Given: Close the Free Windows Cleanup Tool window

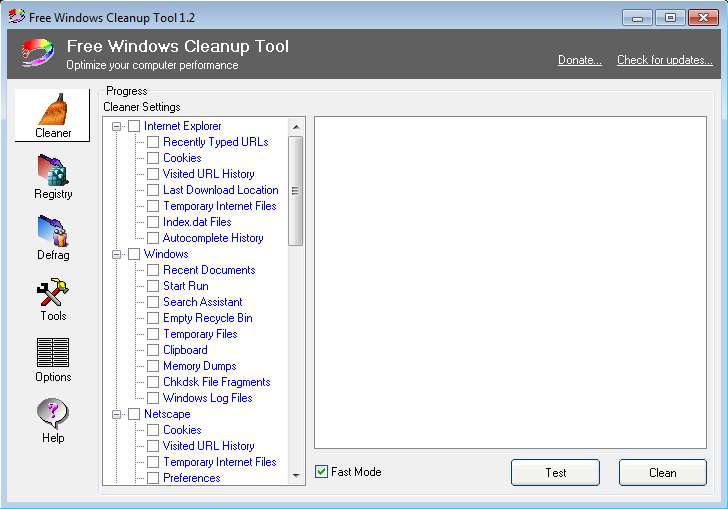Looking at the screenshot, I should point(703,18).
